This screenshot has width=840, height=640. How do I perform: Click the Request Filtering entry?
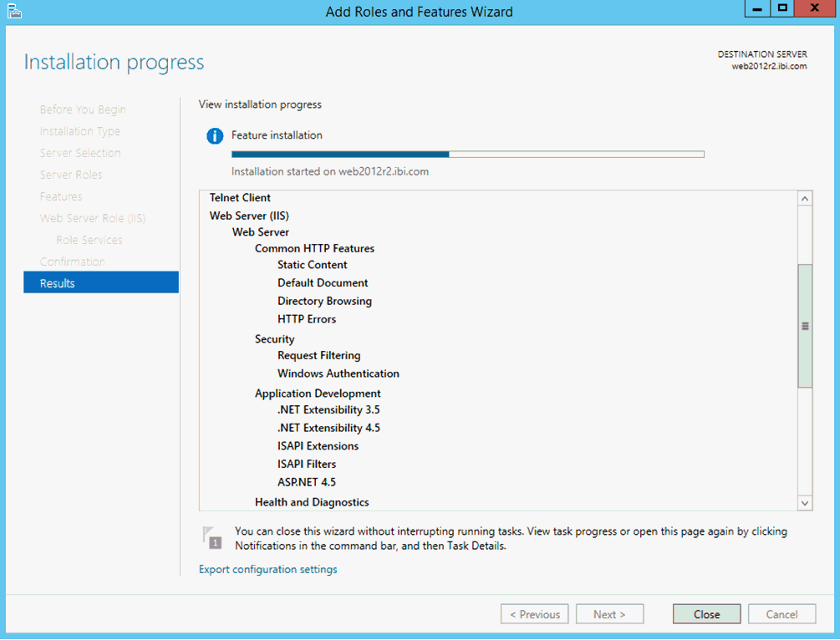(318, 356)
